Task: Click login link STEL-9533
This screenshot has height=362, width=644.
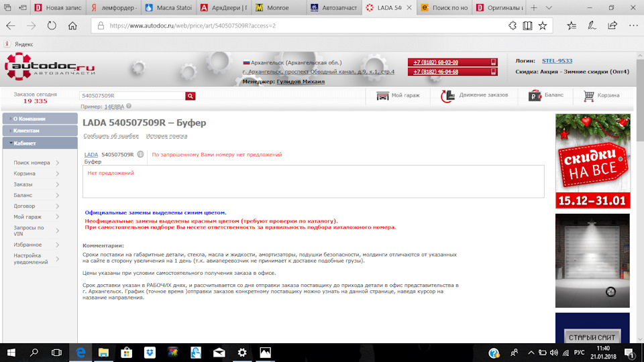Action: click(x=557, y=61)
